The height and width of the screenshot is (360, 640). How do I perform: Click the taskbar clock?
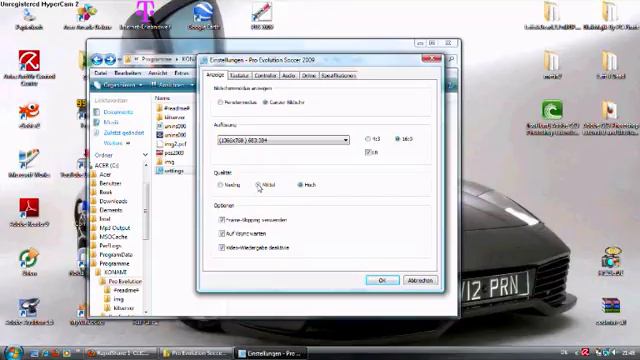point(629,353)
